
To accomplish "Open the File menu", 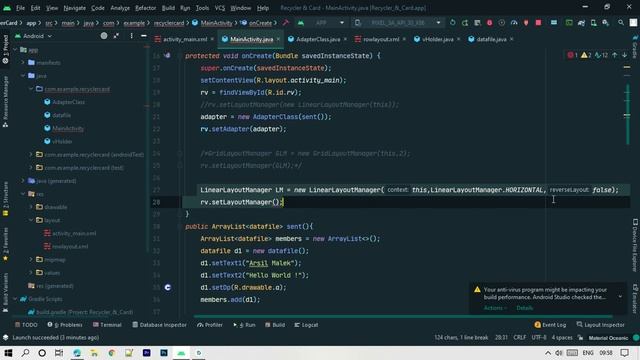I will pos(20,8).
